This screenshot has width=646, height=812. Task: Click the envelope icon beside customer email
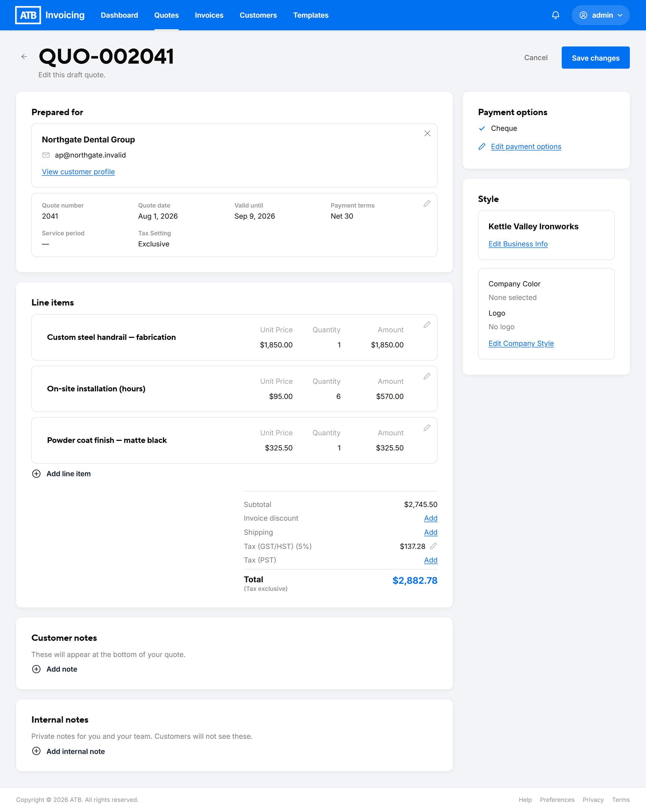pyautogui.click(x=46, y=155)
